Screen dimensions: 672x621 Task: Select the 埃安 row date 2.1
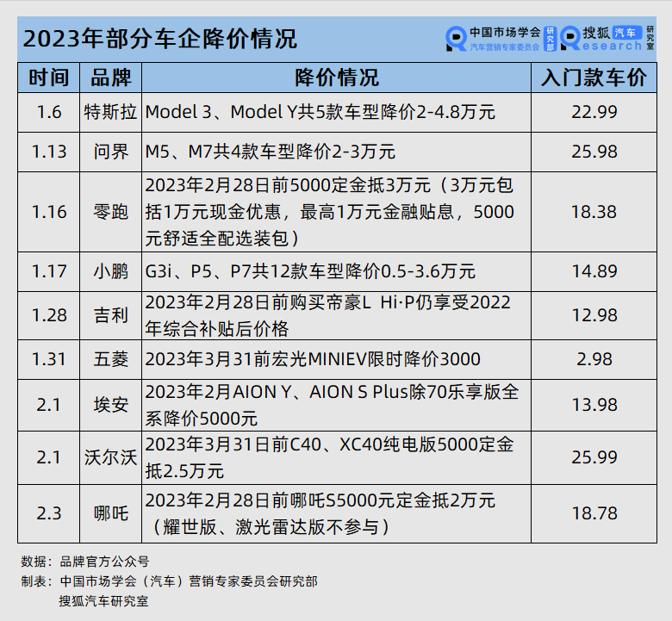pos(49,405)
